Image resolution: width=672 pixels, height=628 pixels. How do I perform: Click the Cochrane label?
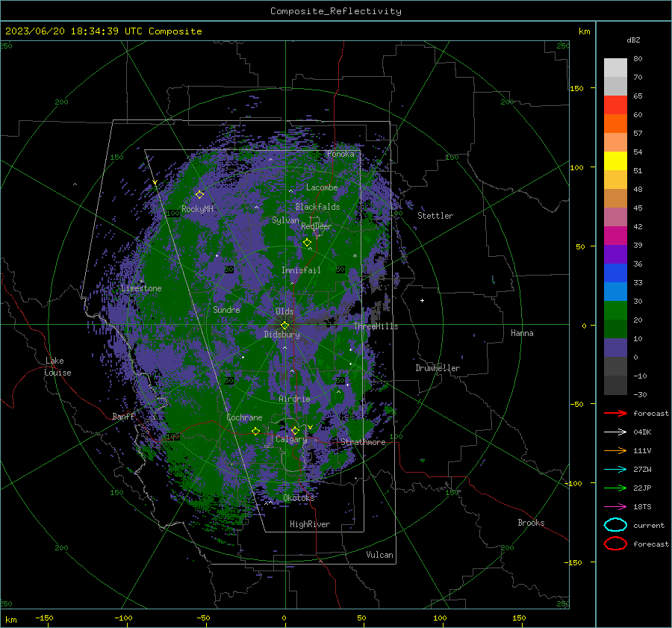[x=244, y=417]
